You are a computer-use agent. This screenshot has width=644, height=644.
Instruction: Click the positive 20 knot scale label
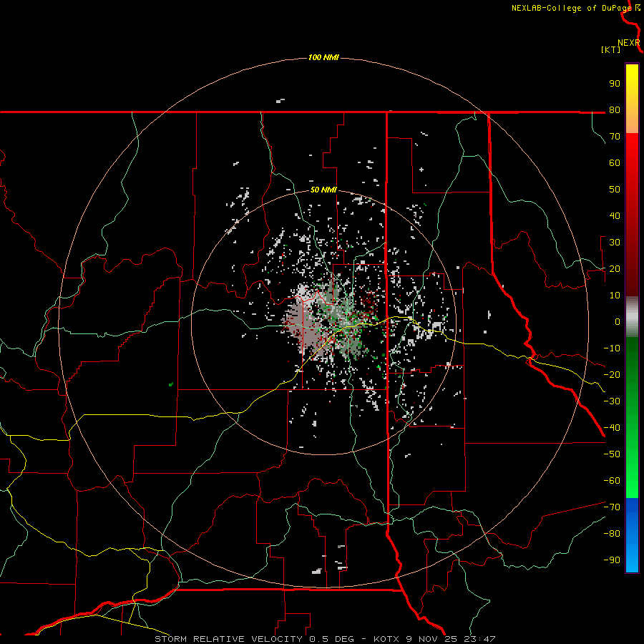pyautogui.click(x=615, y=268)
